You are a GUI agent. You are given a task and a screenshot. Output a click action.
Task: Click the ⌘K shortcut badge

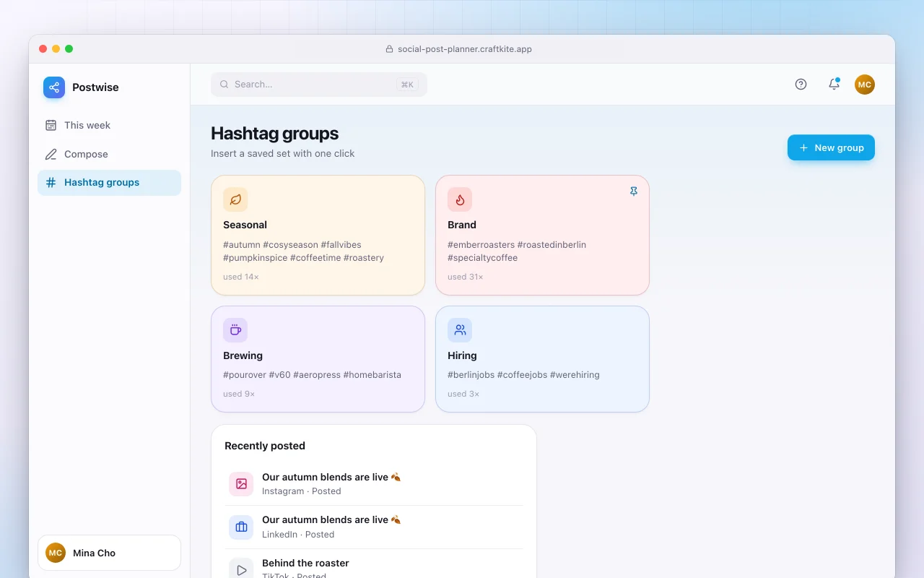click(x=407, y=85)
